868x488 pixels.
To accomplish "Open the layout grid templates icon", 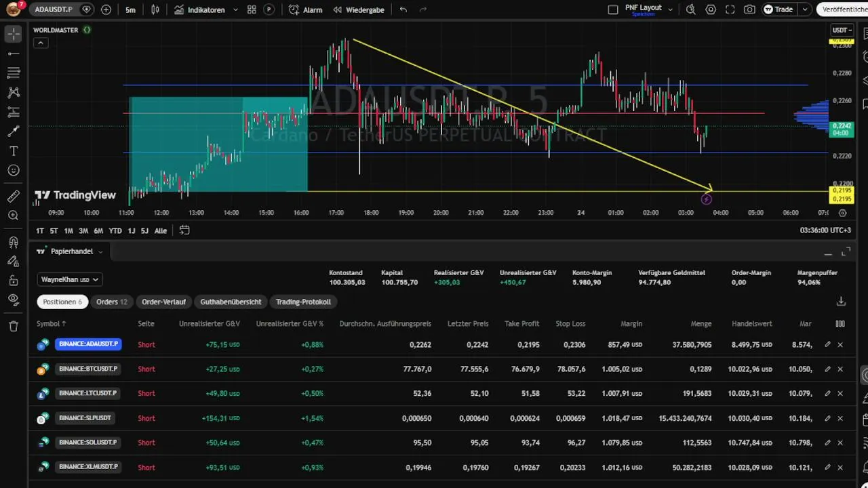I will point(252,9).
